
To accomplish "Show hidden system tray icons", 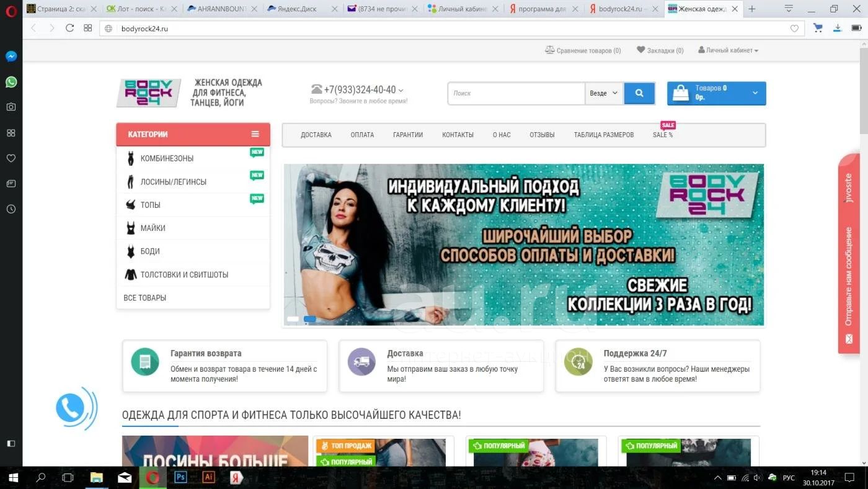I will [x=718, y=478].
